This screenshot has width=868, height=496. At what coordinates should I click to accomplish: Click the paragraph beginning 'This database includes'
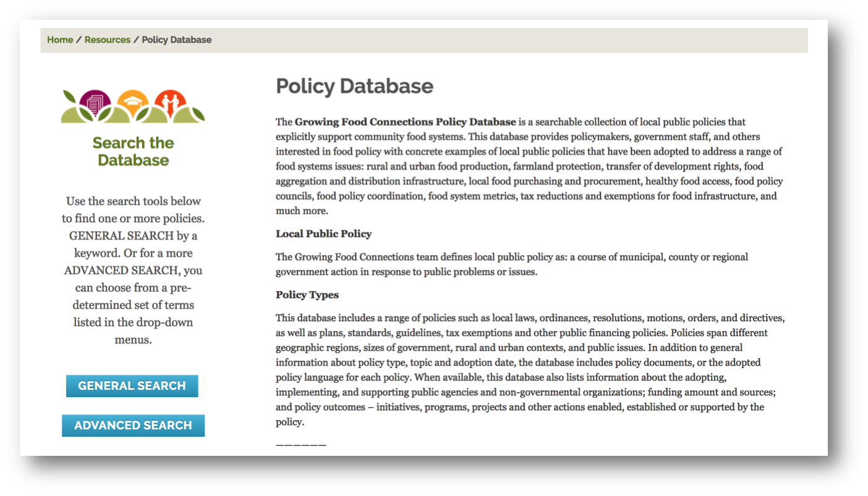tap(530, 369)
